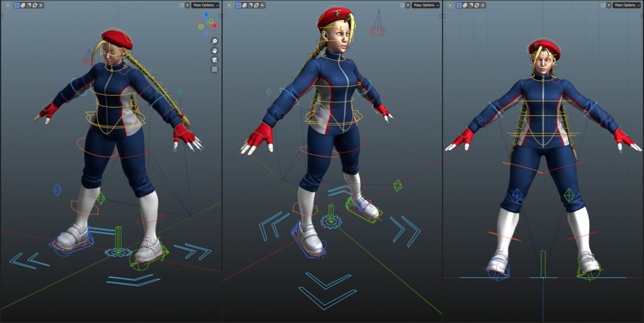
Task: Toggle X-axis mirror in middle viewport
Action: pos(408,5)
